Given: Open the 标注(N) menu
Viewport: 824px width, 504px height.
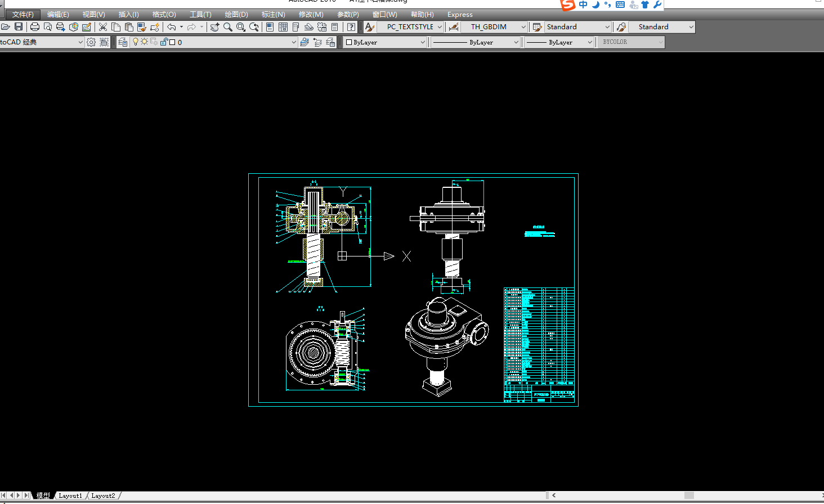Looking at the screenshot, I should [273, 15].
